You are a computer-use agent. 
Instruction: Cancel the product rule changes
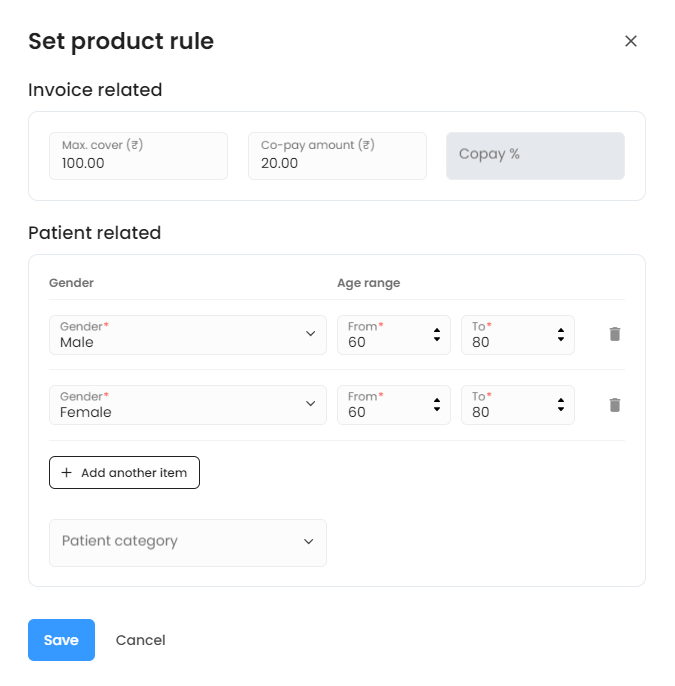141,640
